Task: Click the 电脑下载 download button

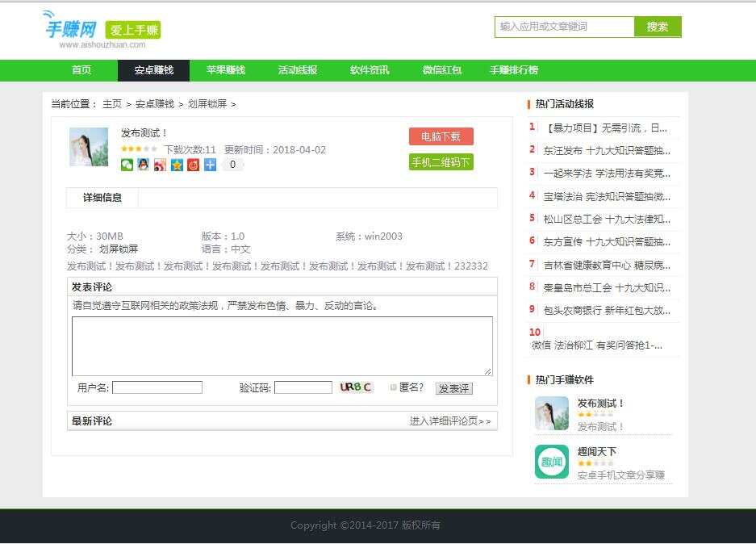Action: pyautogui.click(x=441, y=136)
